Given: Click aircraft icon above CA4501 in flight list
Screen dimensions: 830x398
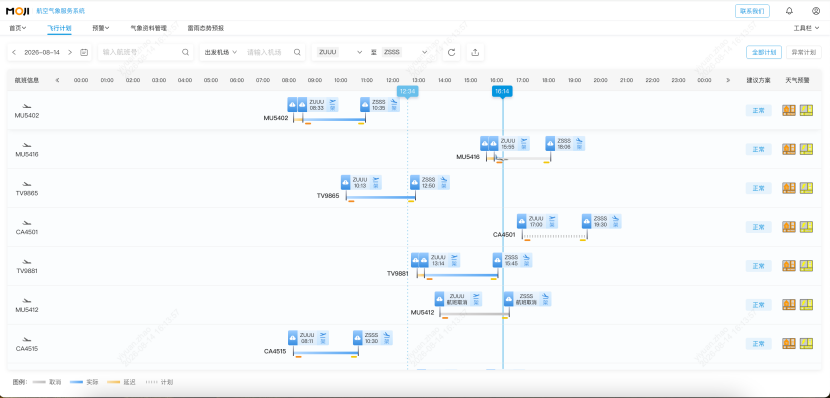Looking at the screenshot, I should [27, 223].
